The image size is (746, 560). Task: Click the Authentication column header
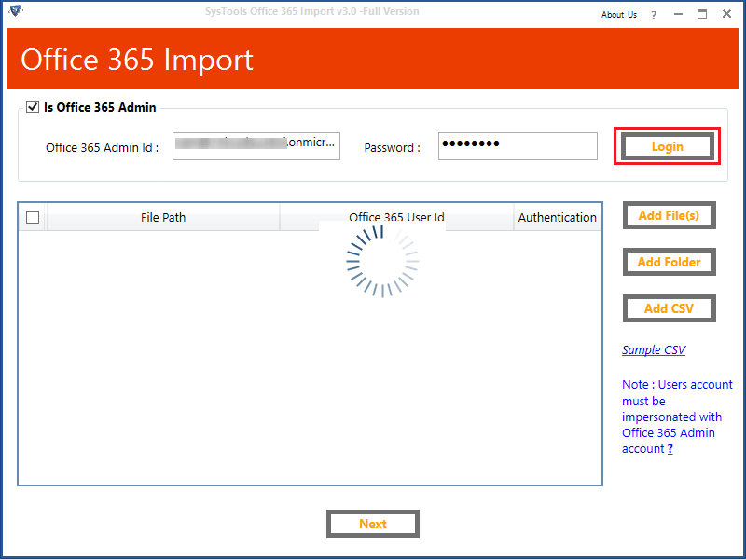click(x=558, y=217)
